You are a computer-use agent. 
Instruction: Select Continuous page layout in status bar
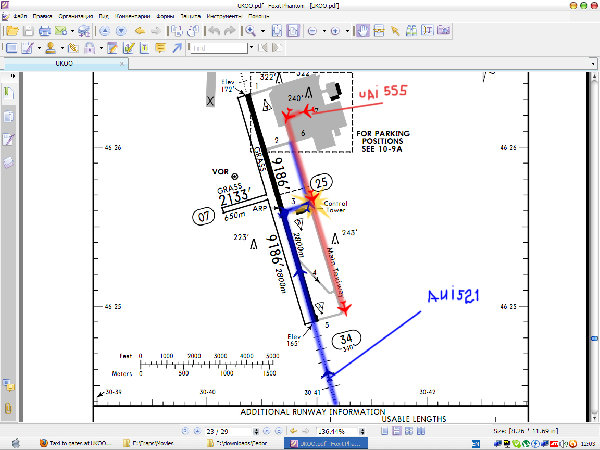pyautogui.click(x=397, y=431)
